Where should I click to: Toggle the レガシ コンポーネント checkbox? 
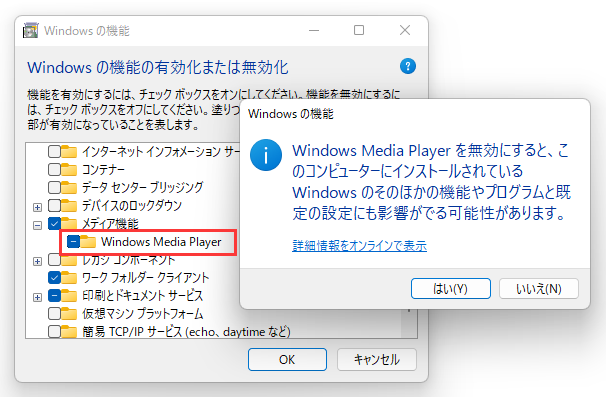[x=54, y=260]
